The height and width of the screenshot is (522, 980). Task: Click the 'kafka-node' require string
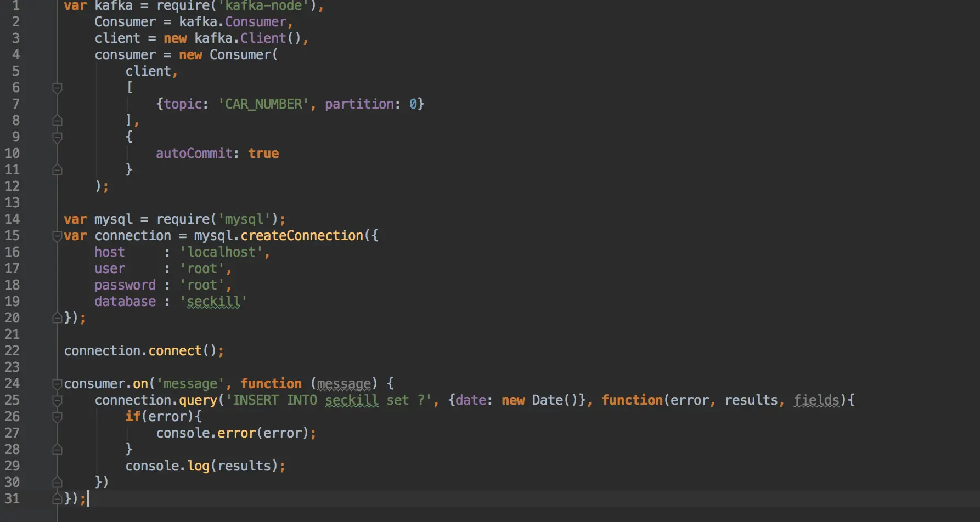tap(263, 6)
